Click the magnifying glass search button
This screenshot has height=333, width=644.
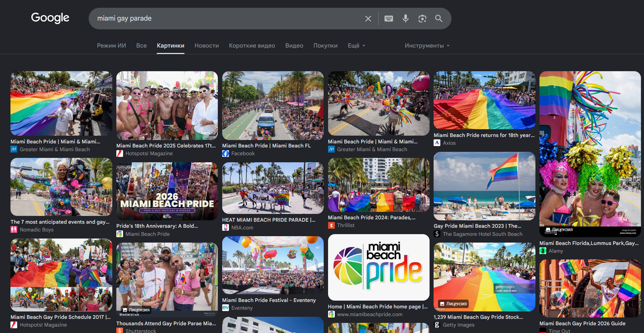[x=439, y=19]
